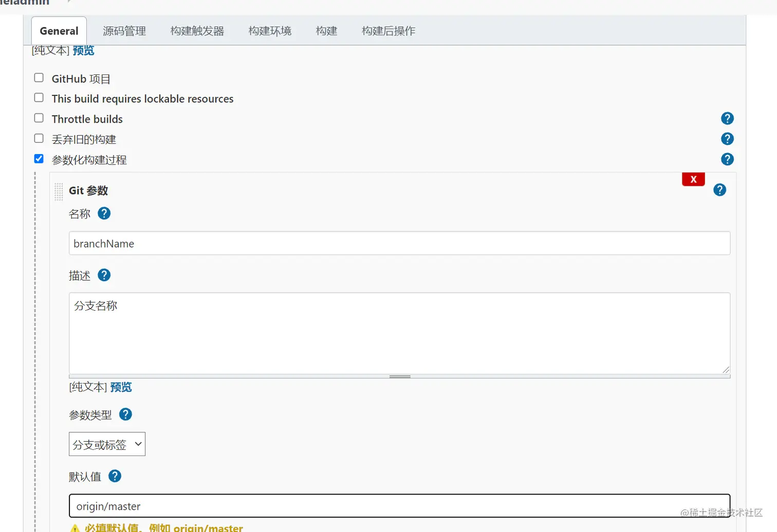Enable the Throttle builds checkbox

click(39, 118)
